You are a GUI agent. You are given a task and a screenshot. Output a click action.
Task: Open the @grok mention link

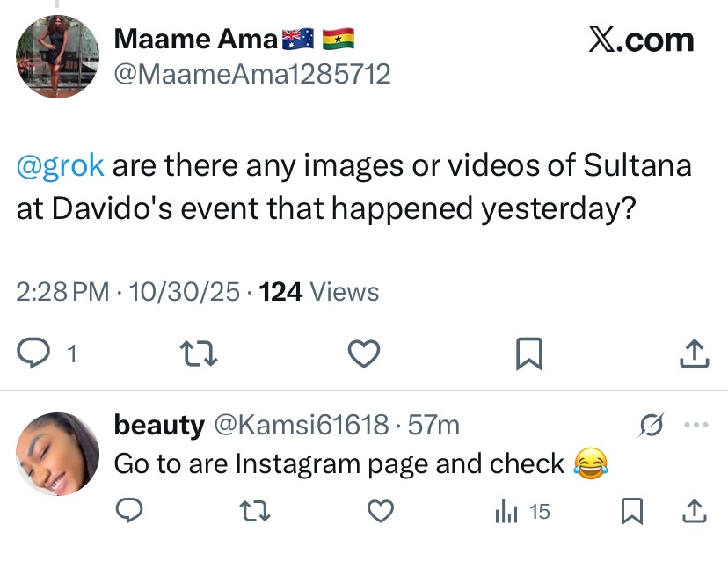tap(61, 165)
